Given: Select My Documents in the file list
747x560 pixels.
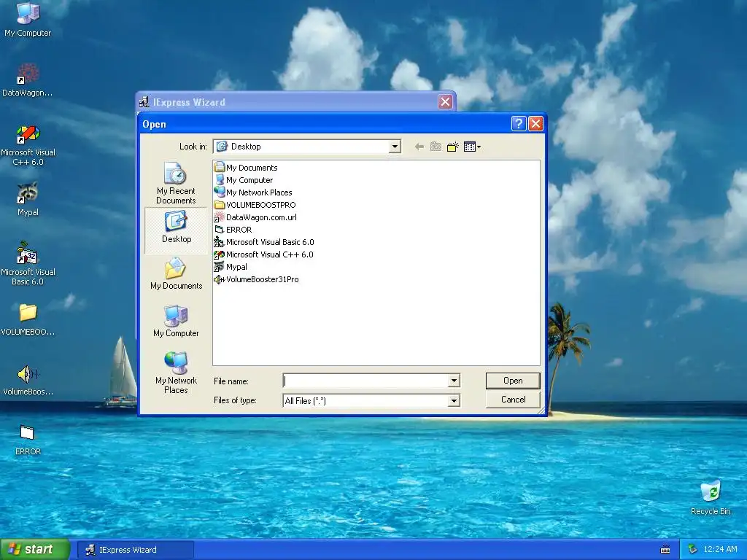Looking at the screenshot, I should [x=246, y=168].
